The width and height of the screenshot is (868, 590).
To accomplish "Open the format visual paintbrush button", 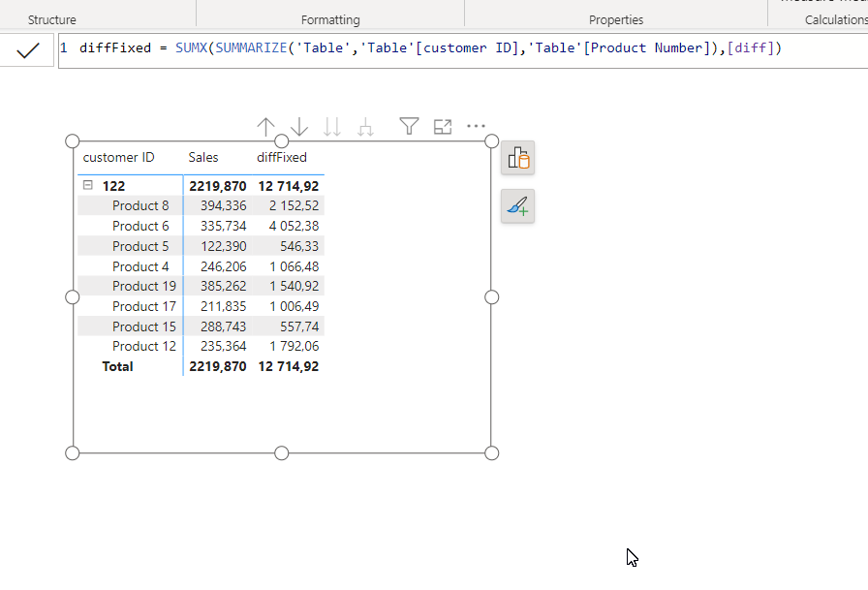I will [x=517, y=206].
